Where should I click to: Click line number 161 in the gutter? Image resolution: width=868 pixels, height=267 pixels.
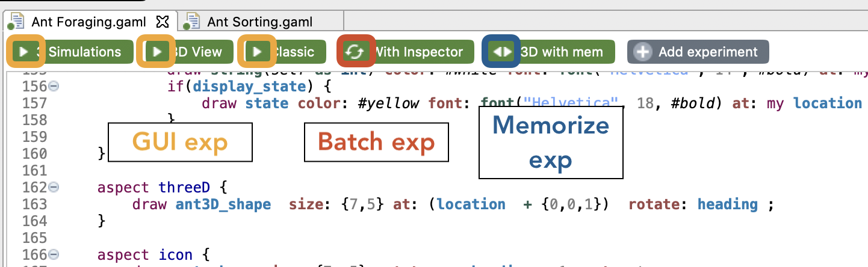35,171
